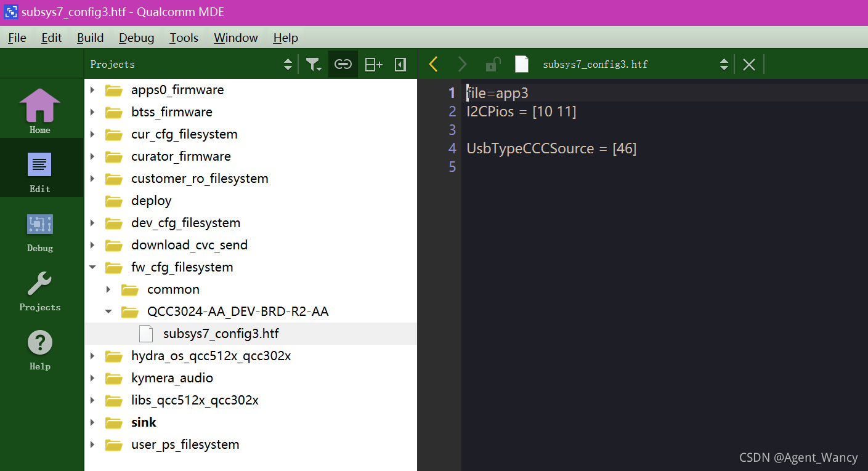Close the subsys7_config3.htf document
Image resolution: width=868 pixels, height=471 pixels.
[748, 64]
